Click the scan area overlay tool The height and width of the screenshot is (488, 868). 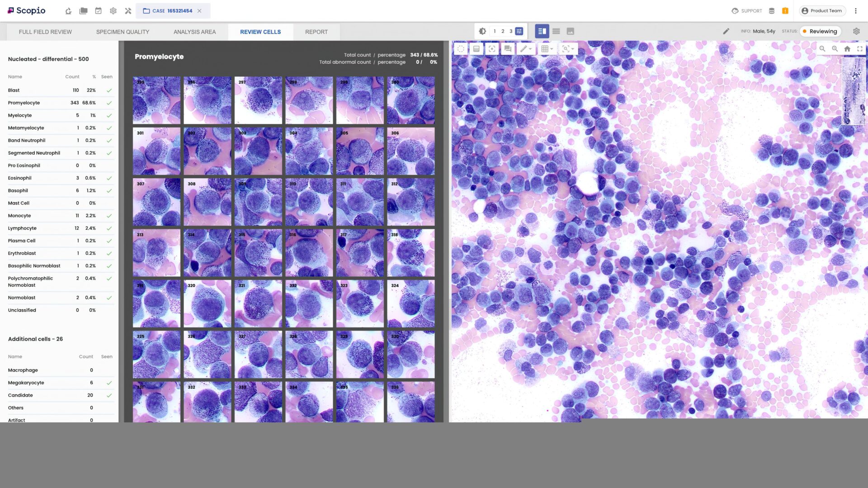(476, 49)
